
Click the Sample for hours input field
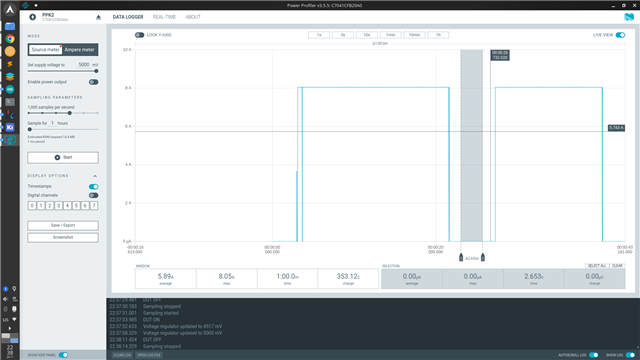52,123
